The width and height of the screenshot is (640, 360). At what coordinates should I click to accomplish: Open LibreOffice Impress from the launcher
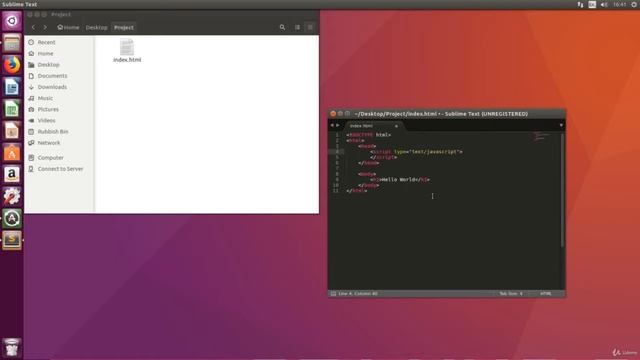(x=11, y=131)
